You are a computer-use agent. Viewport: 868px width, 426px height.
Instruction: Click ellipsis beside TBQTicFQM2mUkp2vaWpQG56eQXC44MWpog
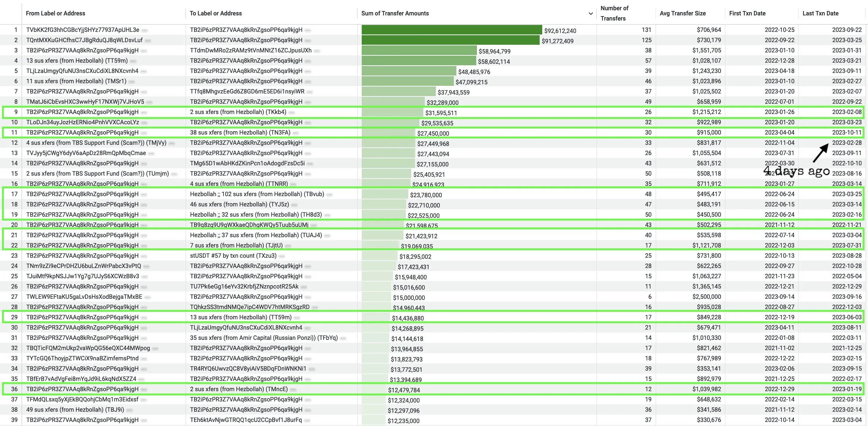[x=156, y=348]
